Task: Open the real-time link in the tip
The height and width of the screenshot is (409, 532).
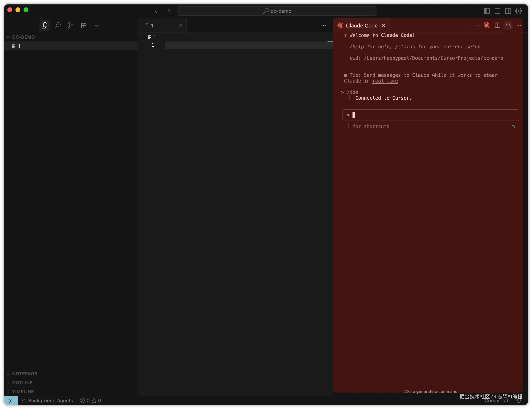Action: pos(385,81)
